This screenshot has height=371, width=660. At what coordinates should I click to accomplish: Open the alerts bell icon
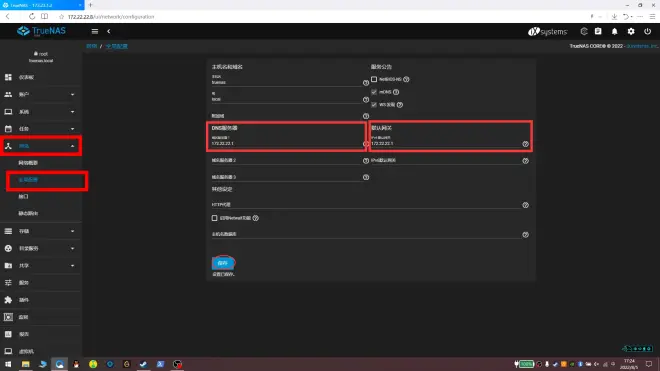pyautogui.click(x=615, y=31)
